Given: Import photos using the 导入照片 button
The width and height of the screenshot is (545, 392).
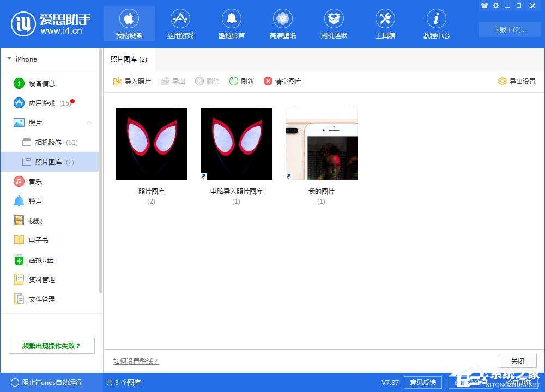Looking at the screenshot, I should click(132, 81).
